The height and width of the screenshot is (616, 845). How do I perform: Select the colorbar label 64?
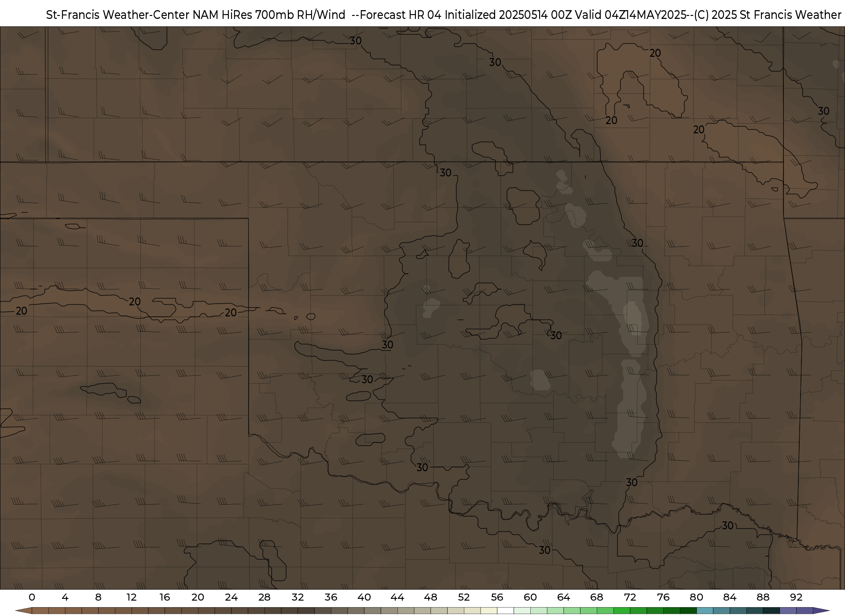point(563,597)
